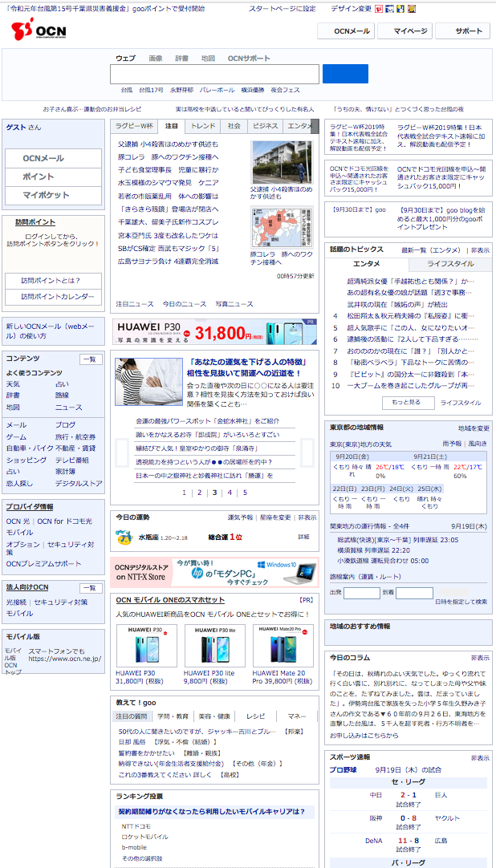496x868 pixels.
Task: Open the 学問・教育 tab in 教えて!goo
Action: click(173, 716)
